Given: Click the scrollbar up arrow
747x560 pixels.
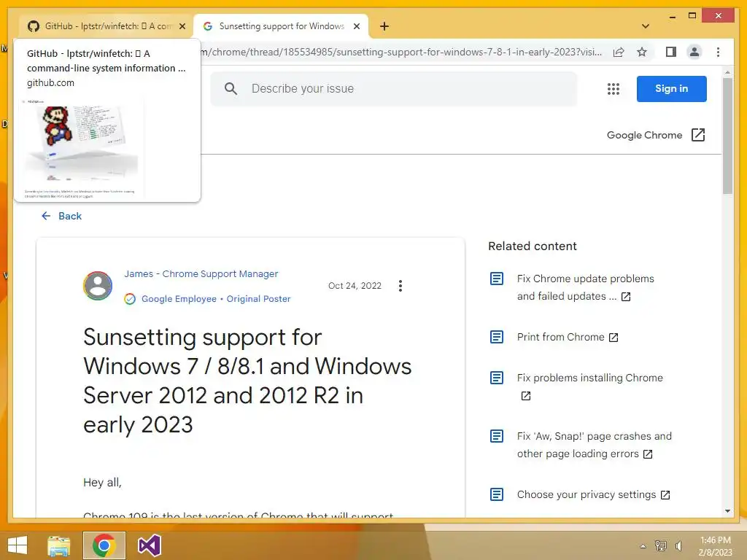Looking at the screenshot, I should point(727,72).
